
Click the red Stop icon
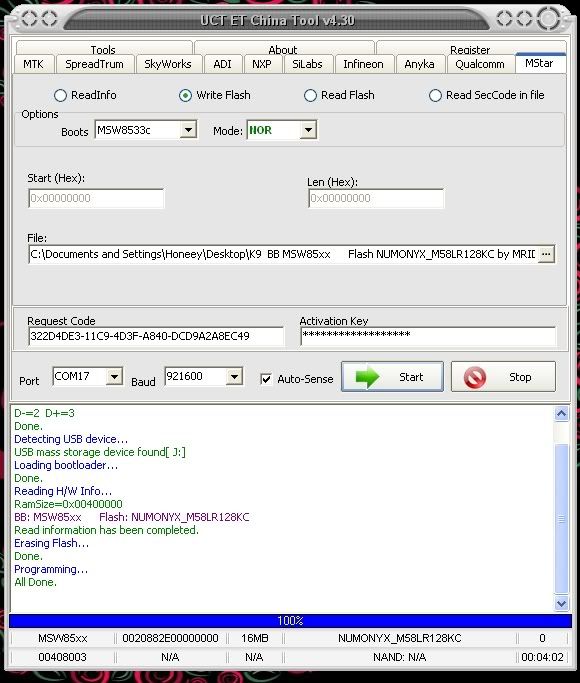click(475, 377)
